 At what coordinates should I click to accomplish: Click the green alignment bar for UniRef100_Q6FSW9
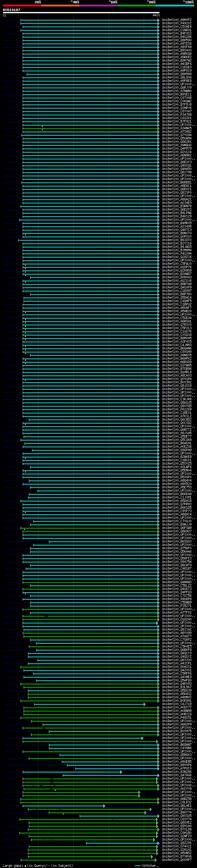point(90,528)
